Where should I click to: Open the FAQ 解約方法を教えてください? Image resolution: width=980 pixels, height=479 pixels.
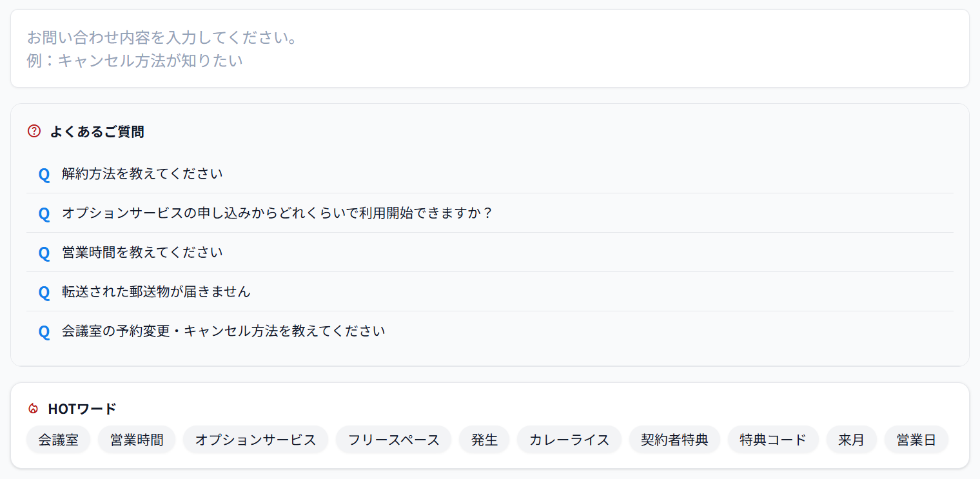[141, 173]
